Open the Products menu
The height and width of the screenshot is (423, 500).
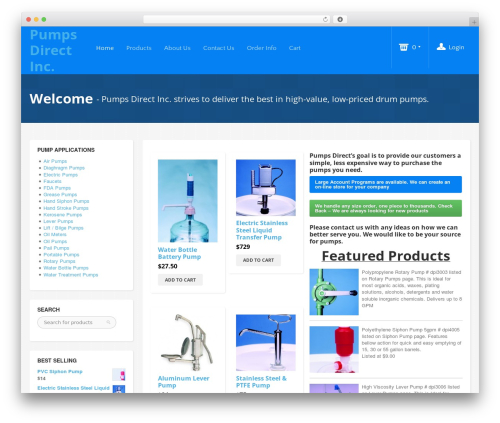[x=139, y=48]
